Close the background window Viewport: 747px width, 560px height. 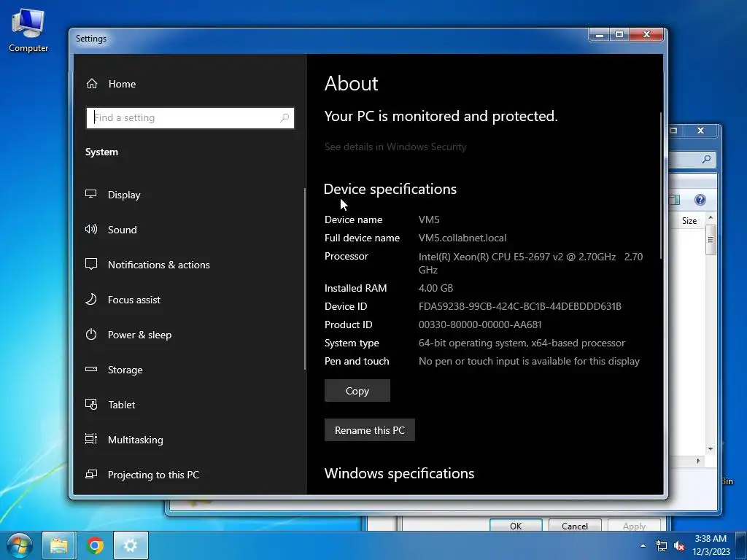point(700,131)
